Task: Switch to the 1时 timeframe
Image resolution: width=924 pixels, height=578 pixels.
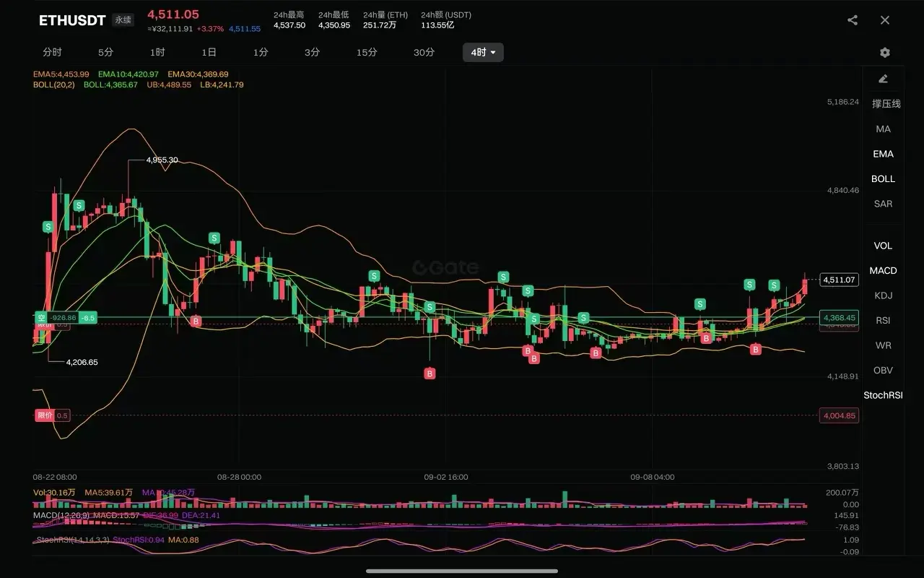Action: pyautogui.click(x=157, y=52)
